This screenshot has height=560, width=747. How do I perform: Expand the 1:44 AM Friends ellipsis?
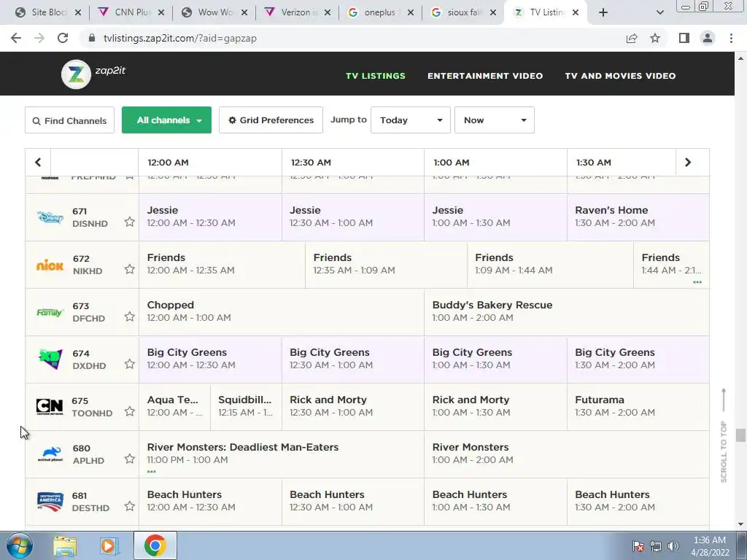pyautogui.click(x=697, y=282)
